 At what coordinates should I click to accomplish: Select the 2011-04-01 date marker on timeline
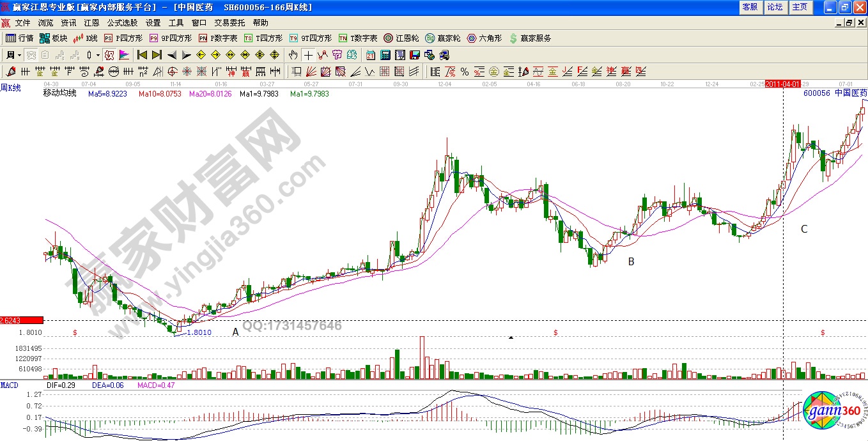click(783, 84)
